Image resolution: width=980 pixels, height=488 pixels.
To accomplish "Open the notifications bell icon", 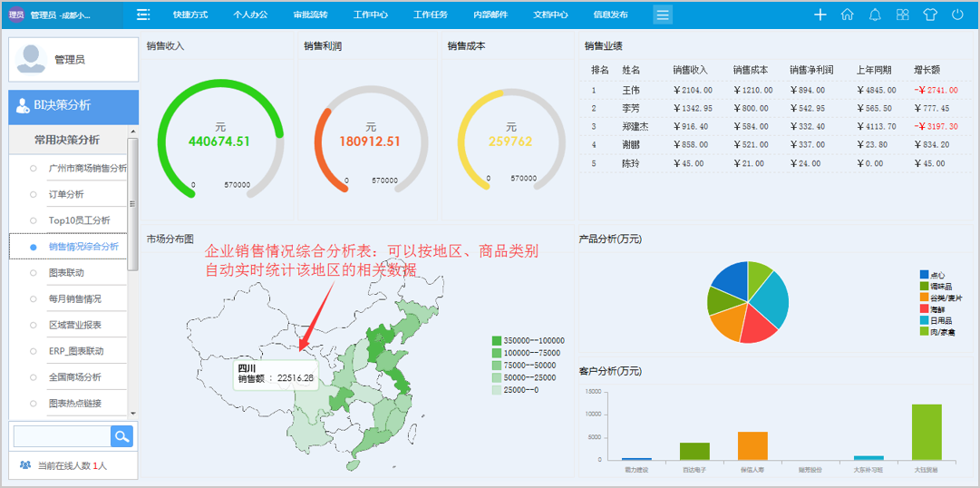I will coord(876,15).
